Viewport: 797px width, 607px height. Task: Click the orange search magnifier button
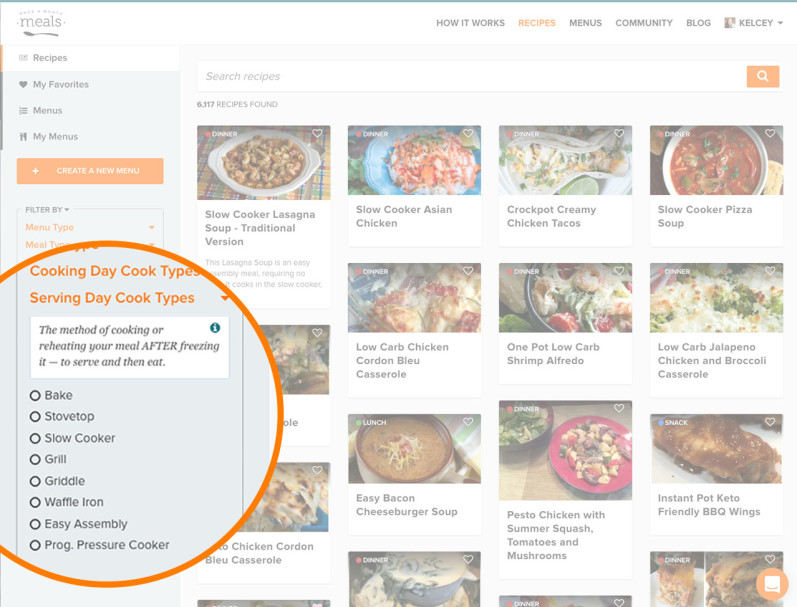pyautogui.click(x=762, y=76)
